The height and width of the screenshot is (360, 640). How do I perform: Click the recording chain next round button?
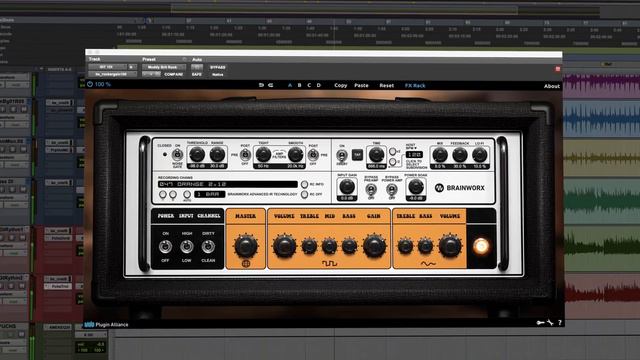173,195
